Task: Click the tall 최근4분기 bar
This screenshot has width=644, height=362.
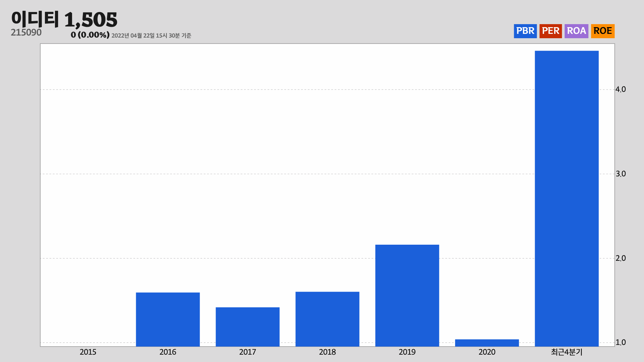Action: tap(567, 199)
